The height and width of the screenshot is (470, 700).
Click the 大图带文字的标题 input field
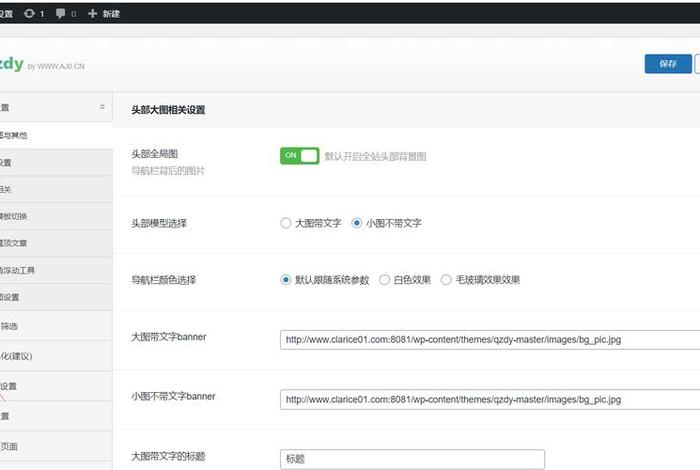pos(412,459)
